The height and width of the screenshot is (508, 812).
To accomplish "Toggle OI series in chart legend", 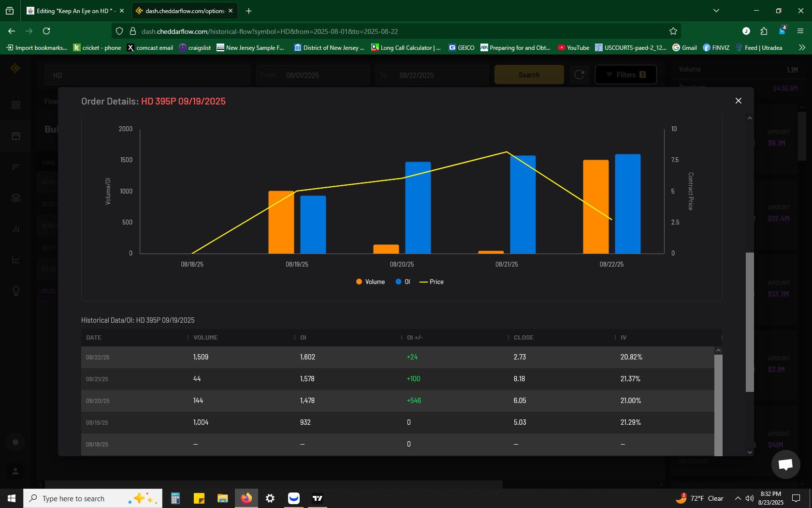I will click(403, 282).
